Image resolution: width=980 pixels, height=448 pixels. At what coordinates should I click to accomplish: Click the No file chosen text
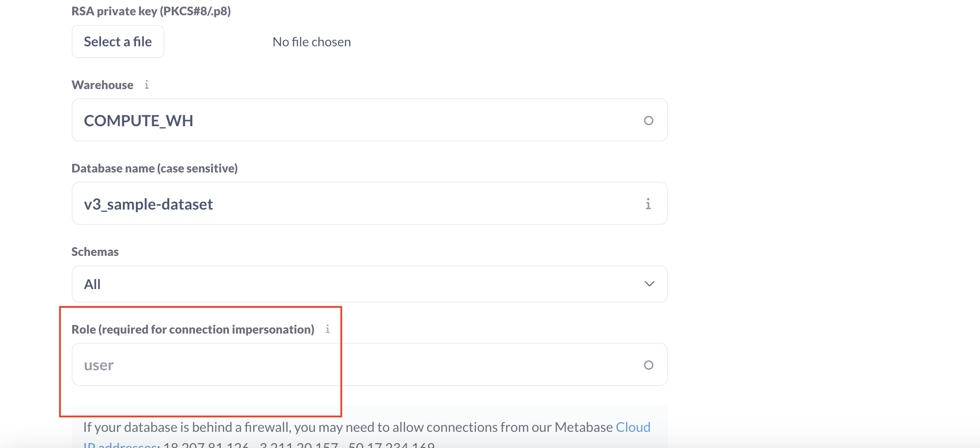pos(311,41)
